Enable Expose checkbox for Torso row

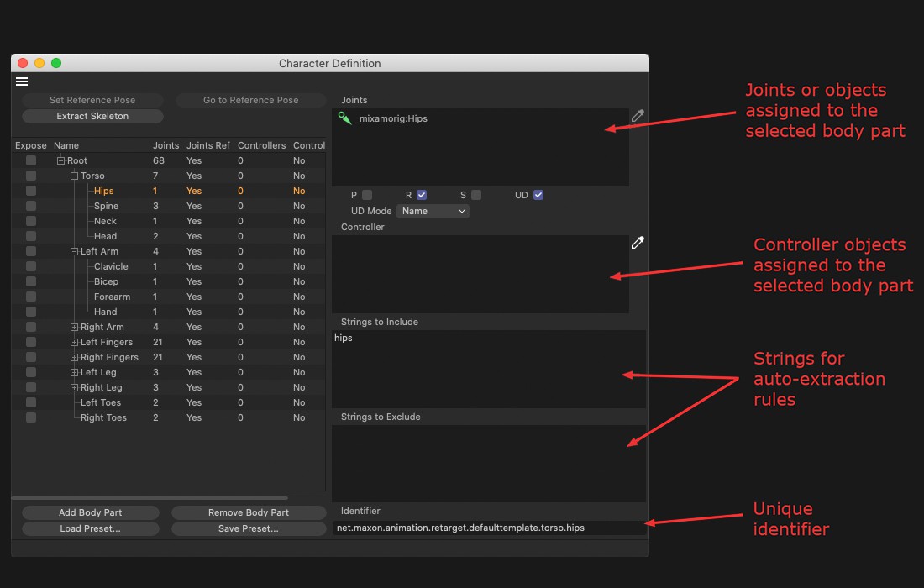(x=31, y=176)
